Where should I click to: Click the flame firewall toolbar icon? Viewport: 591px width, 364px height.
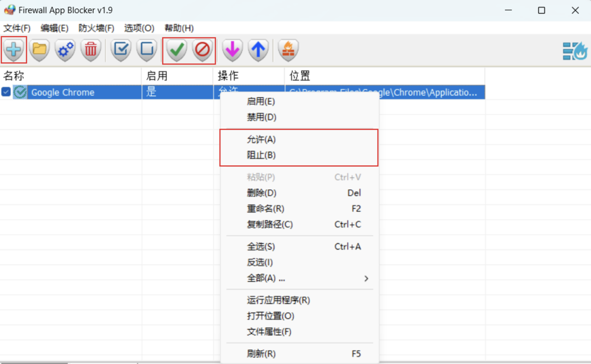[288, 50]
